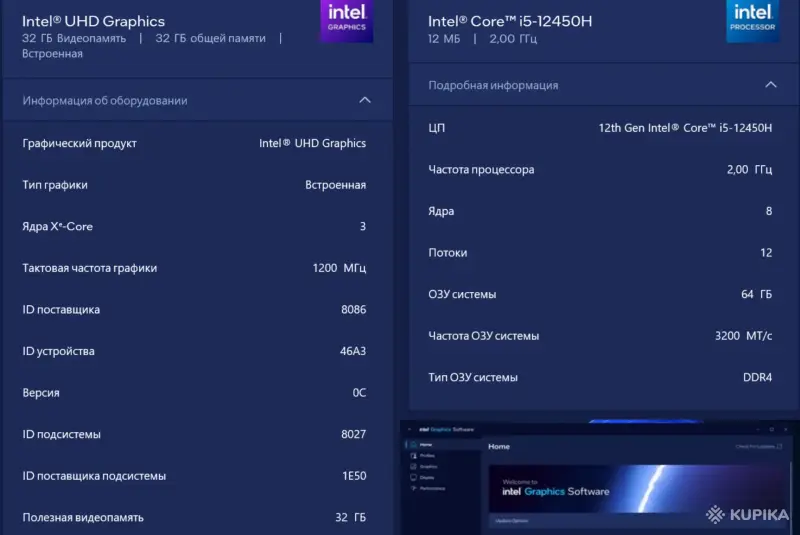Click the «Подробная информация» header text
The image size is (800, 535).
(493, 85)
